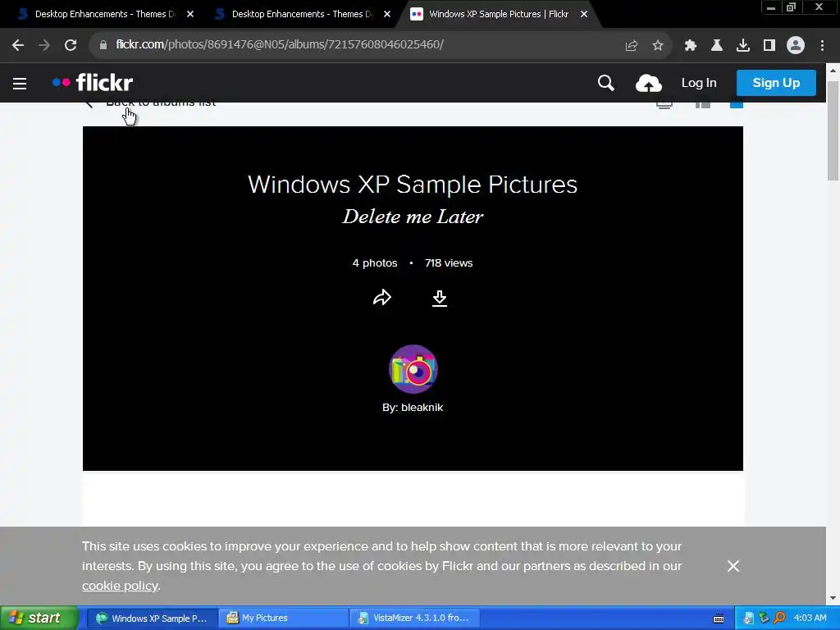Screen dimensions: 840x630
Task: Click the 'Delete me Later' description
Action: [413, 217]
